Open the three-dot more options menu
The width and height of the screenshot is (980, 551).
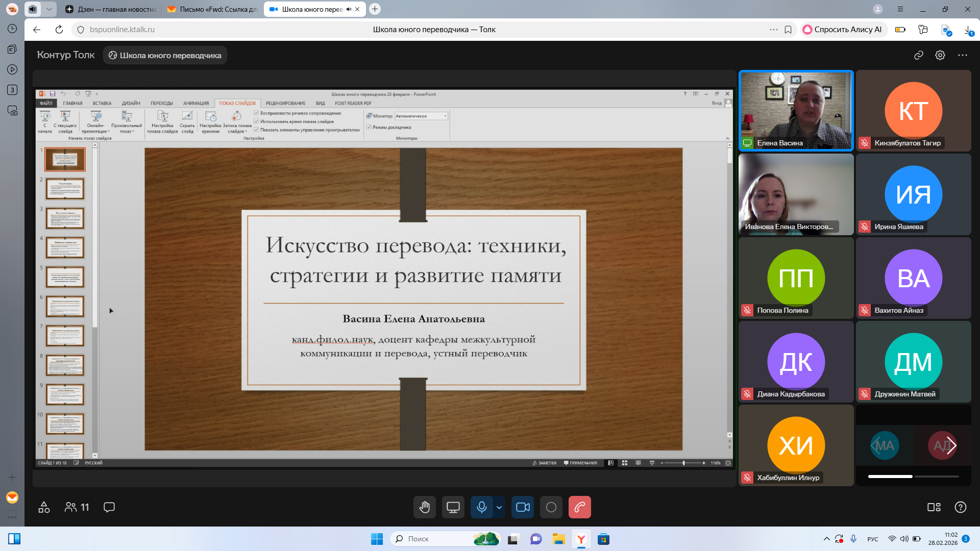click(x=963, y=55)
